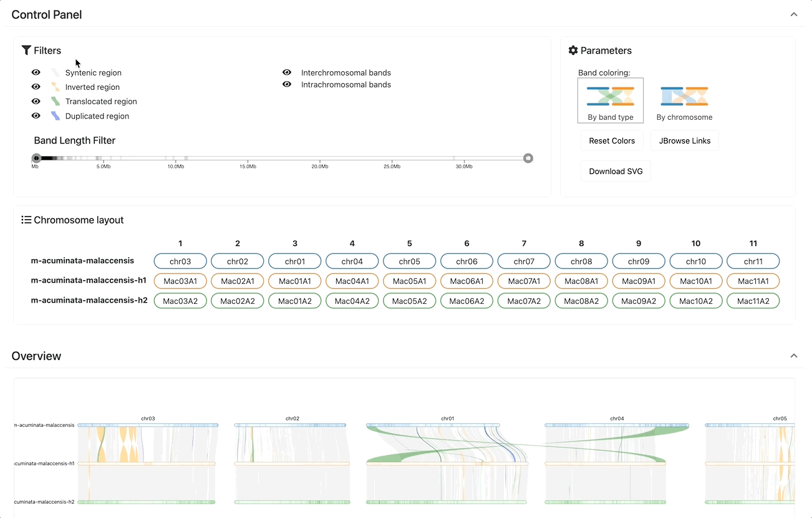This screenshot has height=518, width=812.
Task: Click the 10.0Mb tick label
Action: 176,167
